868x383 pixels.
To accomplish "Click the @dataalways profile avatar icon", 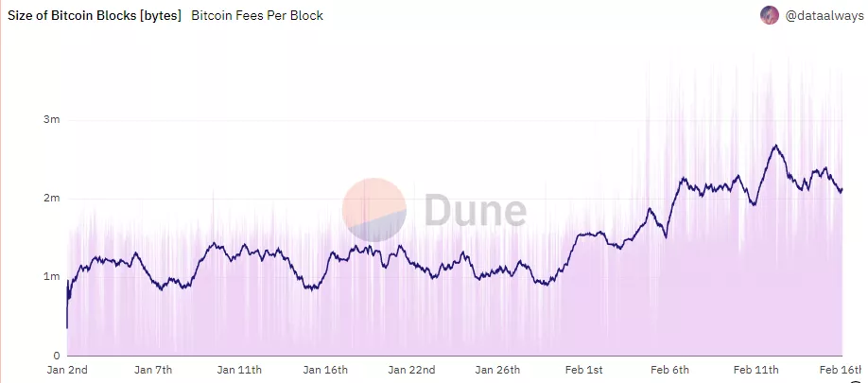I will point(770,15).
